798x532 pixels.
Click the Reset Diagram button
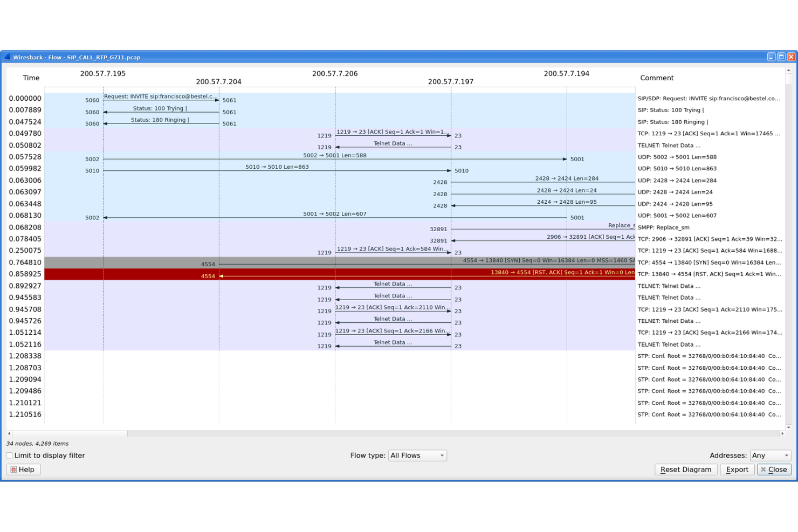click(x=686, y=469)
